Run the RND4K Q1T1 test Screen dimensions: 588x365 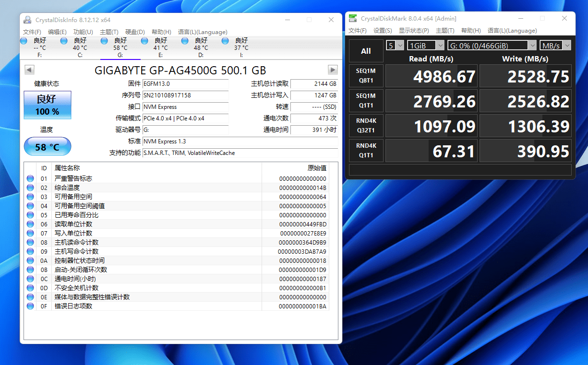(366, 151)
